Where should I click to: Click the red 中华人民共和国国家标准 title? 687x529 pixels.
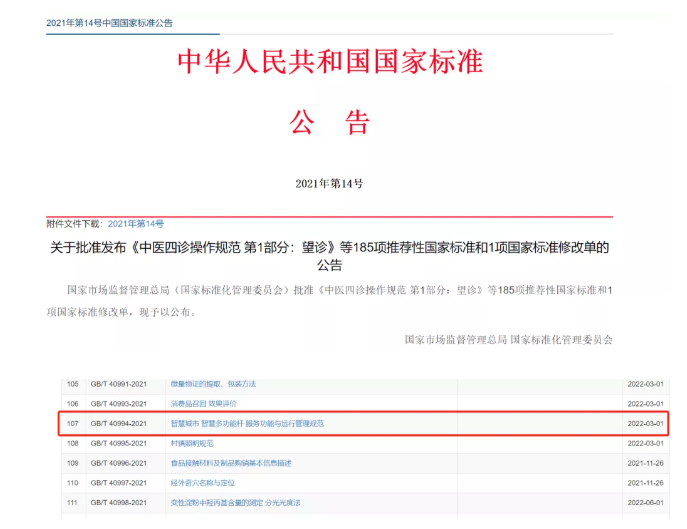coord(330,62)
